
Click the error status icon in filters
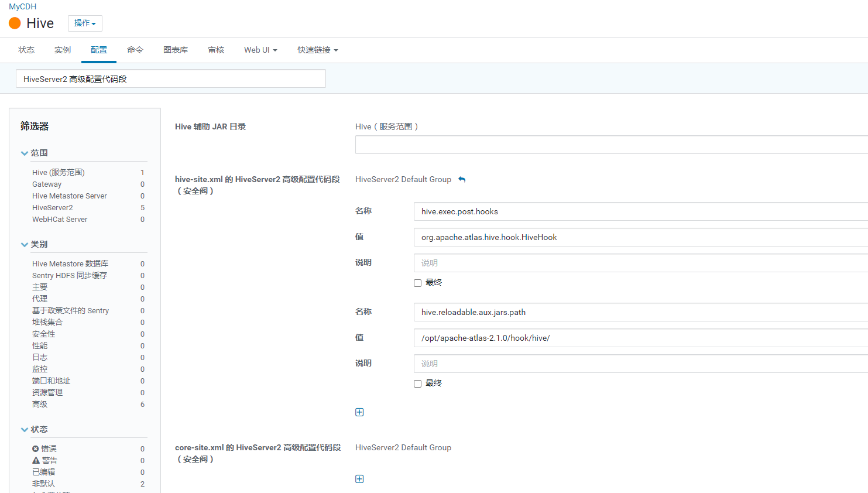point(35,449)
